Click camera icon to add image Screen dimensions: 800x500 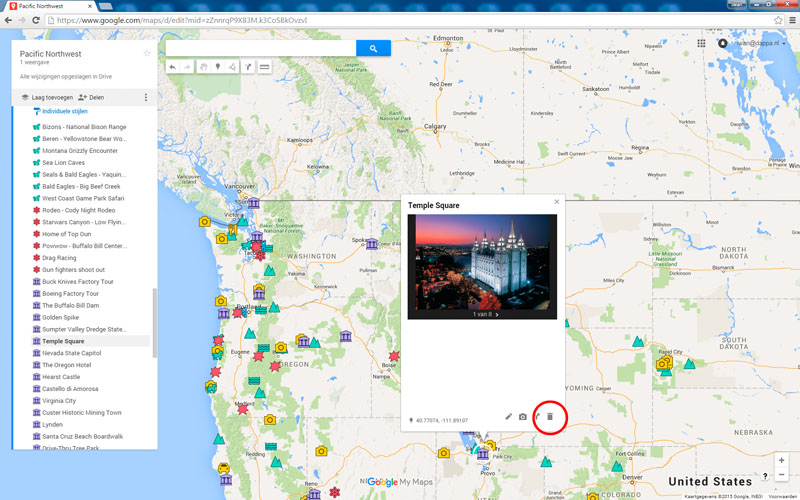click(522, 416)
